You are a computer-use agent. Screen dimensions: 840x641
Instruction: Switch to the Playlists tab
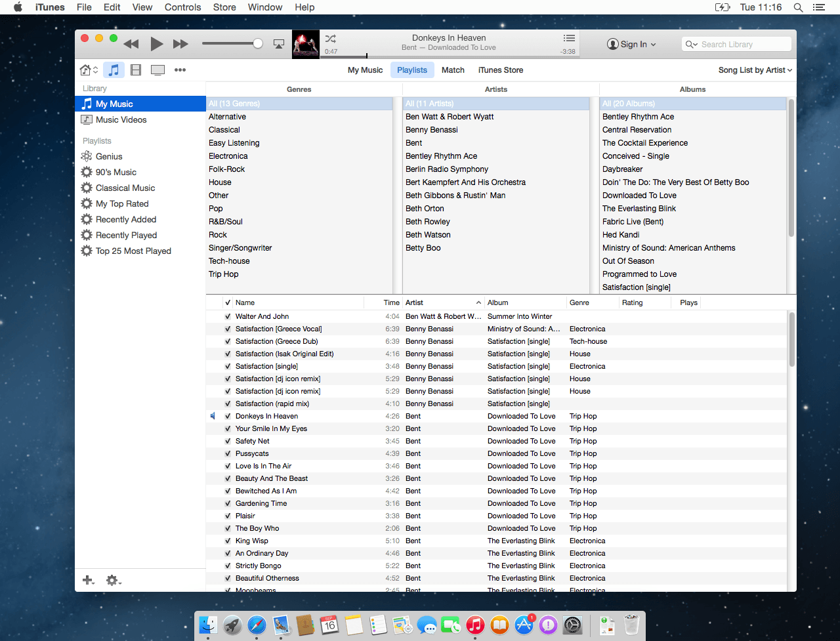point(412,70)
